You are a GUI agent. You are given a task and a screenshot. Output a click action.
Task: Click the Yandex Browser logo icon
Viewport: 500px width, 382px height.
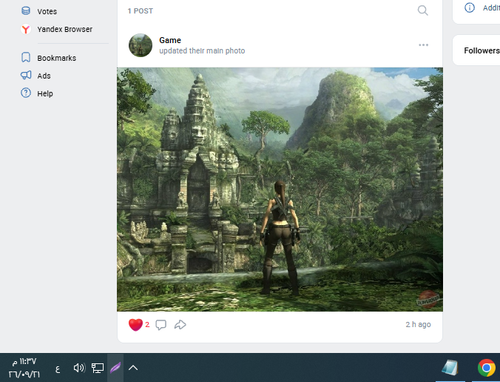26,29
